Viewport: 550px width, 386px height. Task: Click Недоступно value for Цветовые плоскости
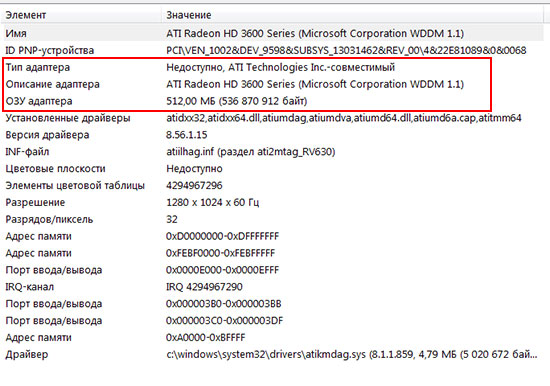(x=194, y=168)
